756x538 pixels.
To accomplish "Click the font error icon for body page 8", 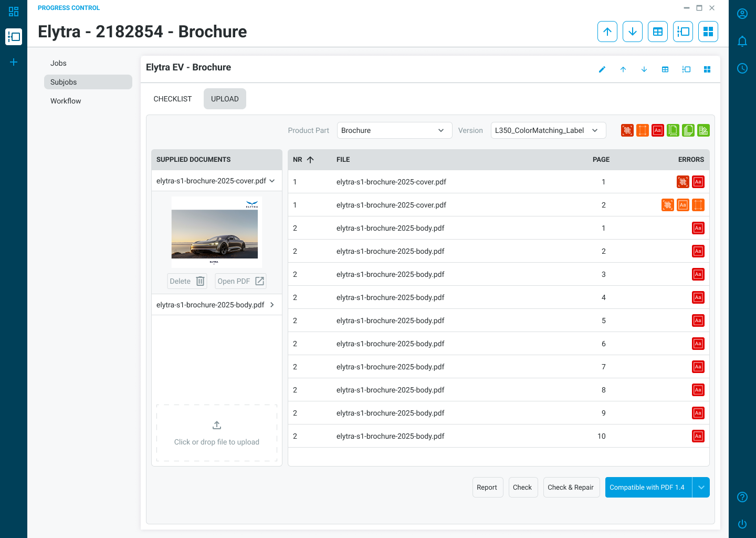I will coord(698,390).
